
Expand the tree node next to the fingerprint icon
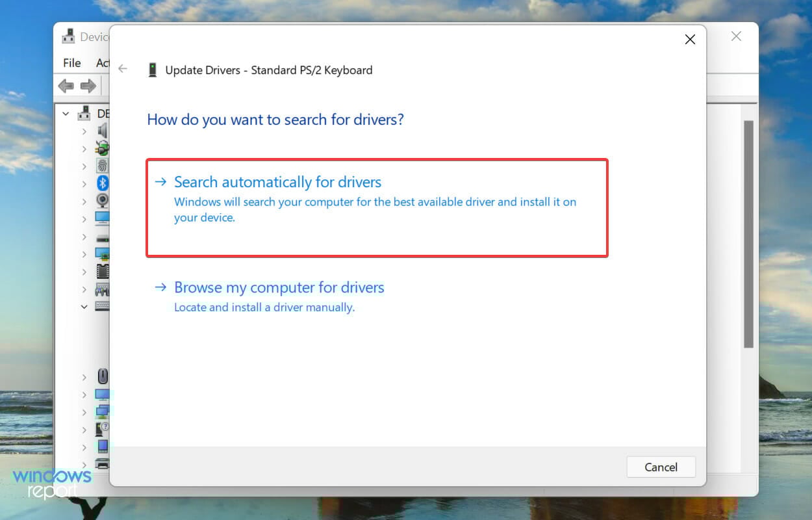pyautogui.click(x=84, y=166)
